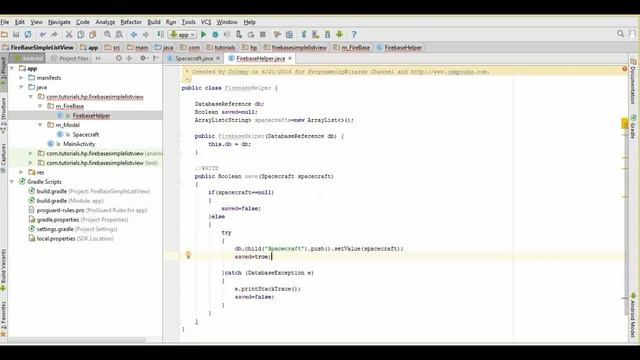Navigate Back with the left arrow
Image resolution: width=640 pixels, height=360 pixels.
pos(134,35)
